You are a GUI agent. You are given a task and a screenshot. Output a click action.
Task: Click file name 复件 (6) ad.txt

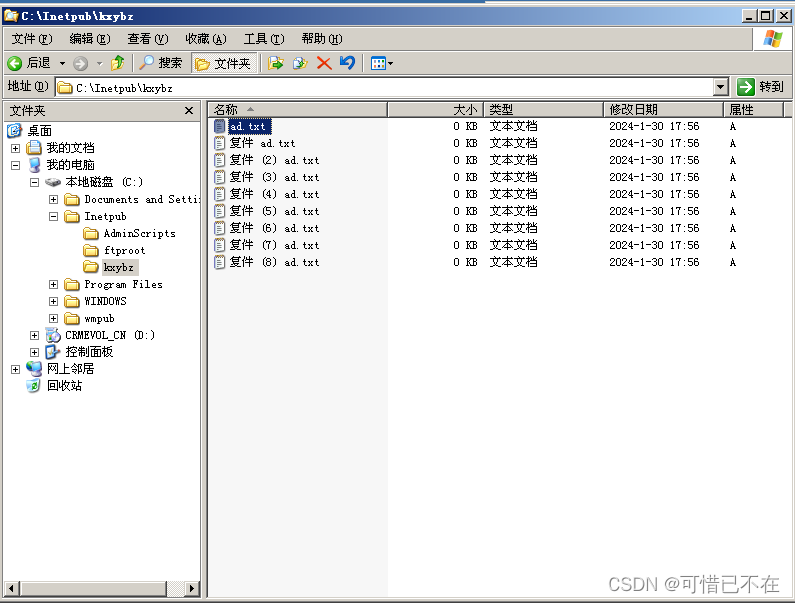pyautogui.click(x=274, y=228)
